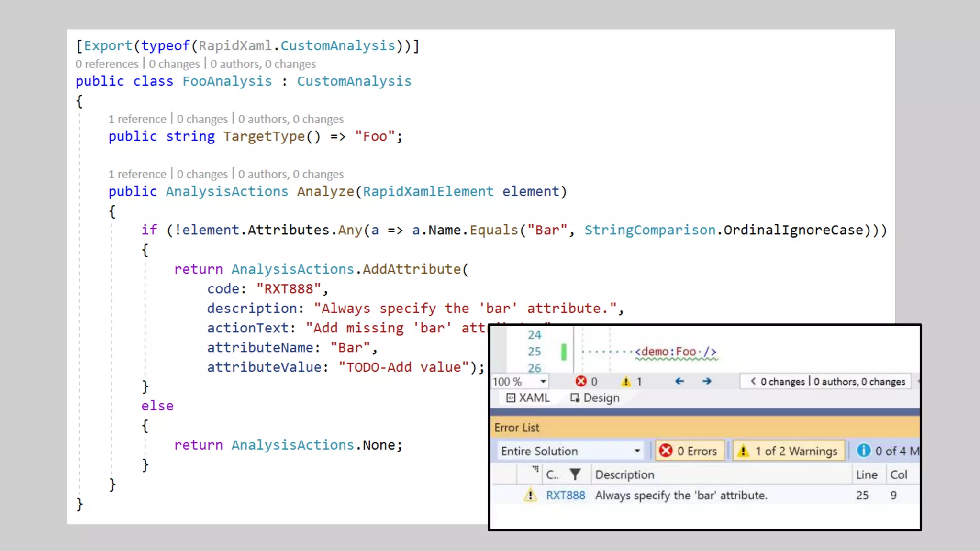Click the green change marker on line 25
The image size is (980, 551).
(x=564, y=352)
